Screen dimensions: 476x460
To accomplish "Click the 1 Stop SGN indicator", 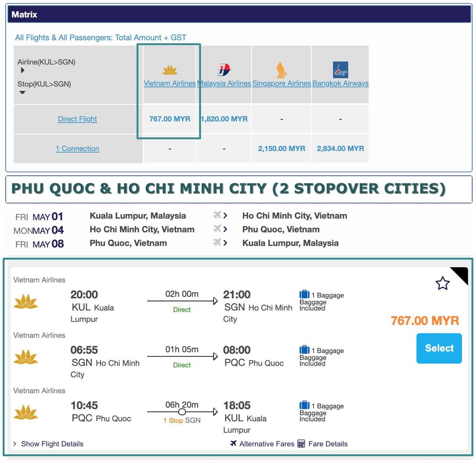I will pyautogui.click(x=182, y=420).
